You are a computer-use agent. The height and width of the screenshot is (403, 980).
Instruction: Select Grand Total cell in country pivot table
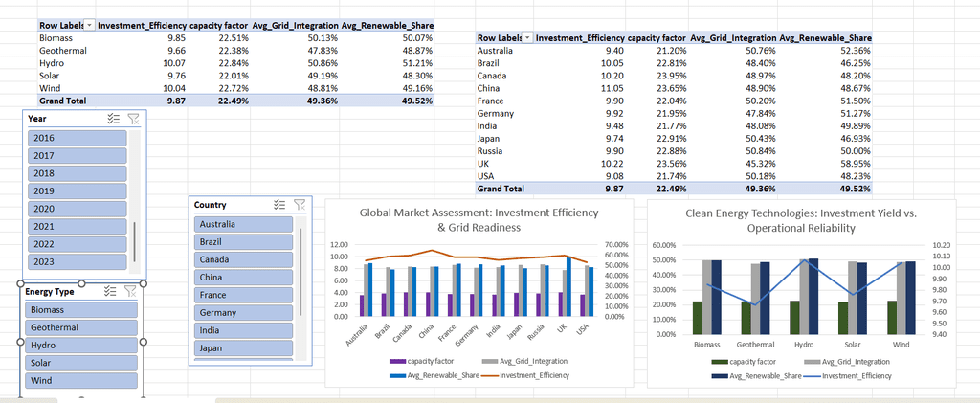pos(501,188)
